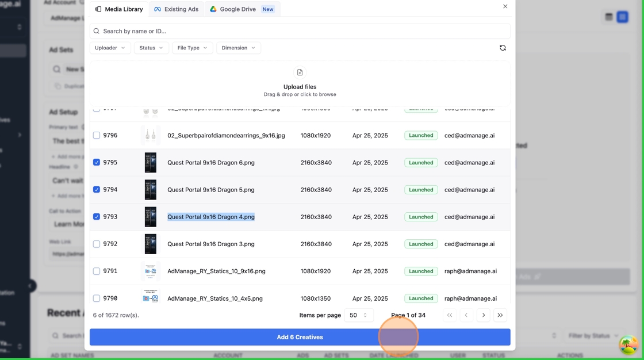
Task: Click file name Quest Portal 9x16 Dragon 4.png
Action: click(x=210, y=217)
